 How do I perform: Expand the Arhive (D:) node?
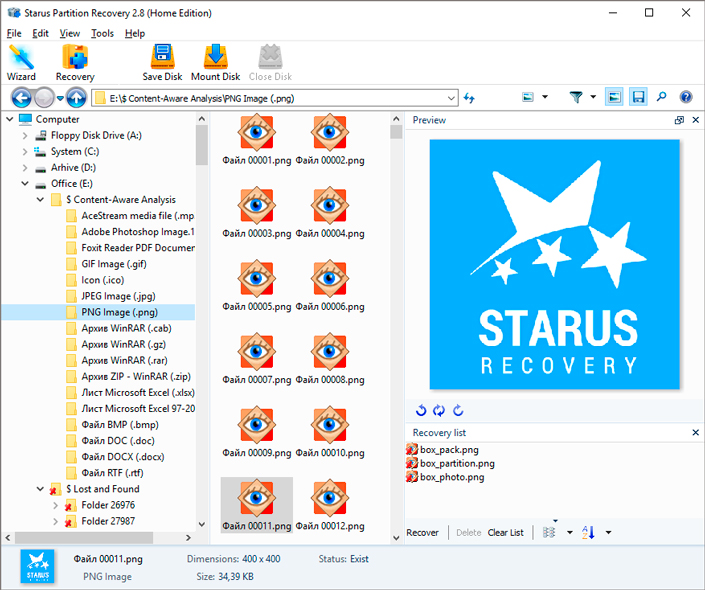25,168
